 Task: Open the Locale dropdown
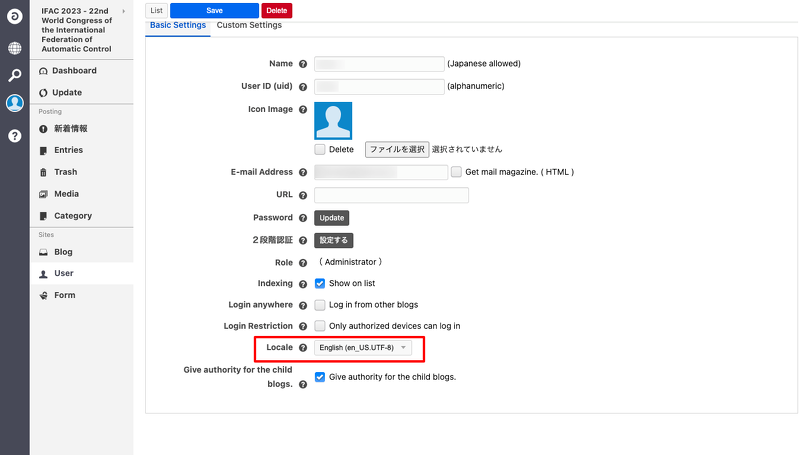(363, 348)
